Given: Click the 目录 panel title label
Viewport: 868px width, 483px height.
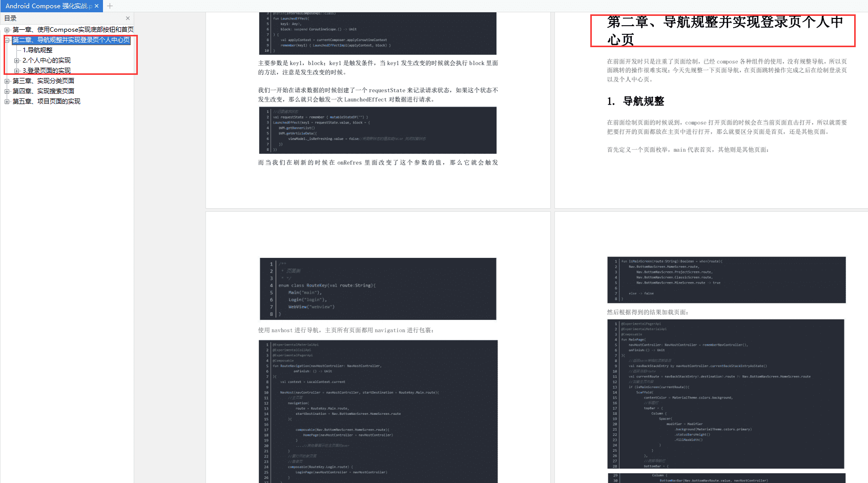Looking at the screenshot, I should [x=10, y=18].
